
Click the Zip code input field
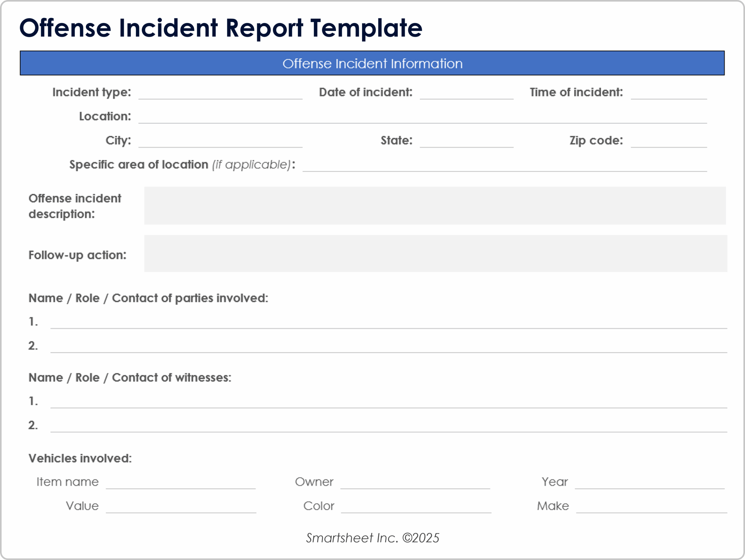pyautogui.click(x=670, y=145)
